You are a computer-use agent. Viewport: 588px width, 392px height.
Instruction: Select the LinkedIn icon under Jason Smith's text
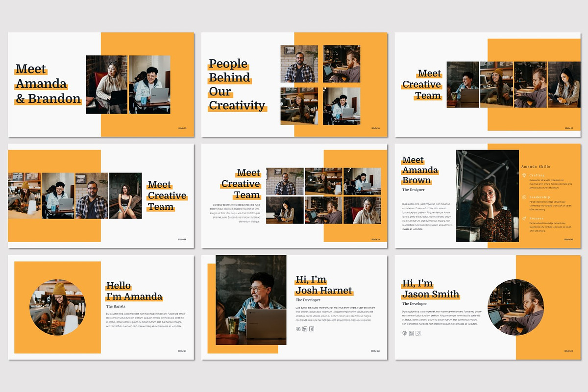click(412, 333)
